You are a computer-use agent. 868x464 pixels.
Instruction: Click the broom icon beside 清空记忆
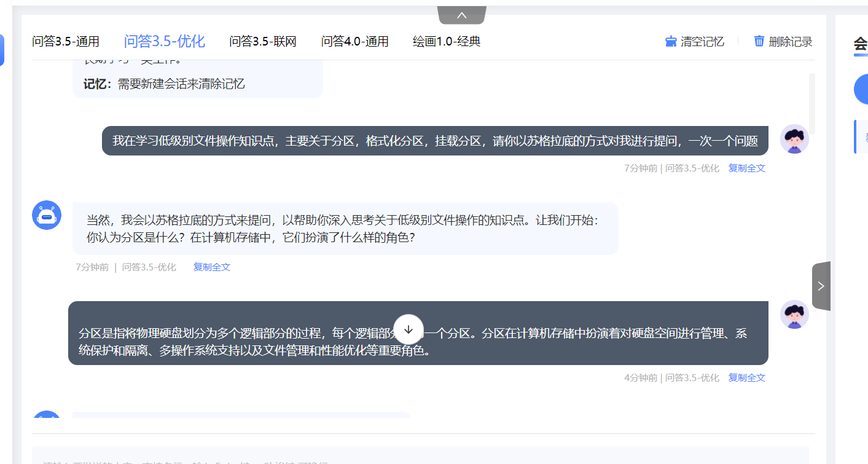[x=671, y=41]
